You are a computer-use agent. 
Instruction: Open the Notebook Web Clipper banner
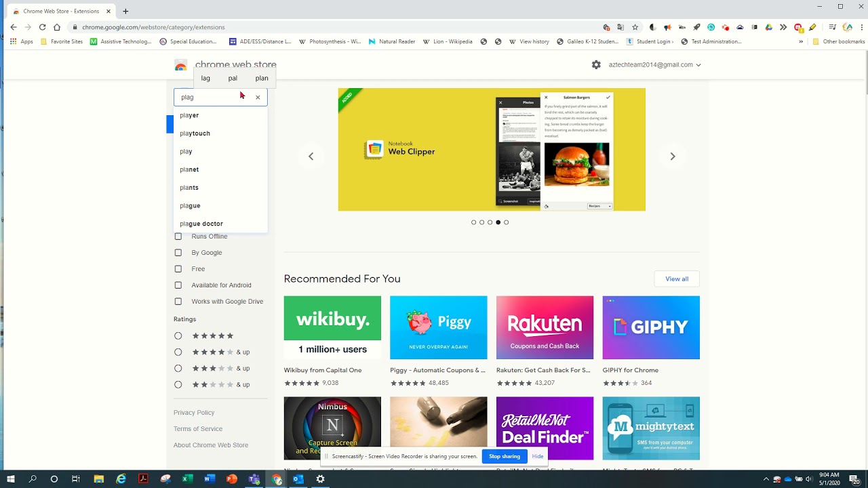pyautogui.click(x=492, y=149)
